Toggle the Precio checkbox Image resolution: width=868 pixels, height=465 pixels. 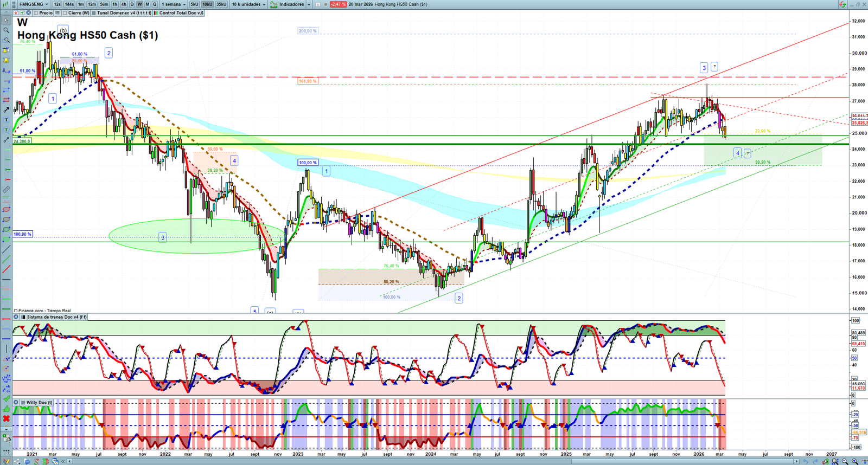[x=36, y=13]
